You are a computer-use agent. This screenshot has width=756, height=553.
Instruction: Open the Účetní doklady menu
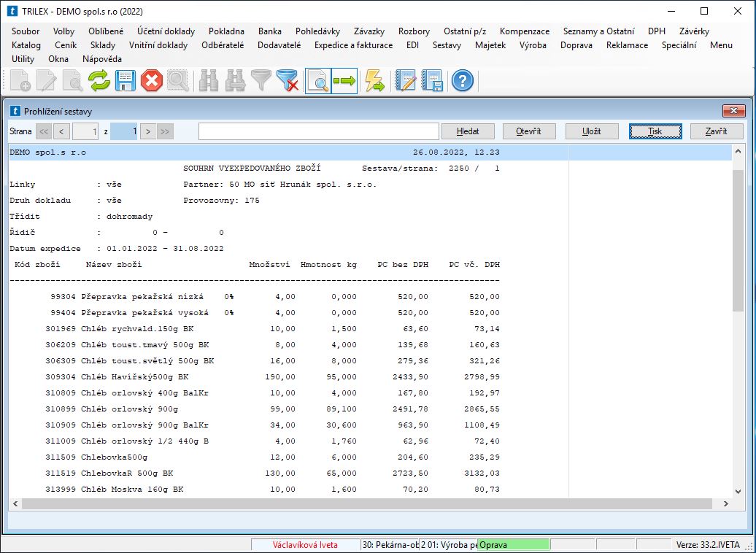(166, 31)
